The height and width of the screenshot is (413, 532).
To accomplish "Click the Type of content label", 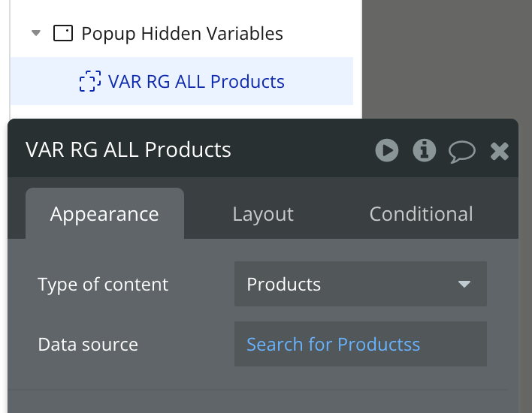I will [x=103, y=284].
